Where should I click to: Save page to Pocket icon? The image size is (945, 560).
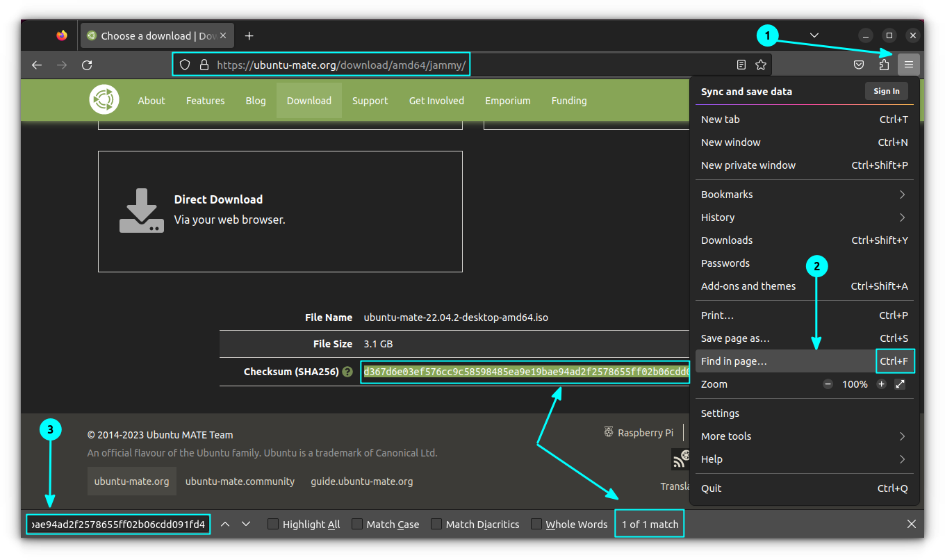click(859, 64)
